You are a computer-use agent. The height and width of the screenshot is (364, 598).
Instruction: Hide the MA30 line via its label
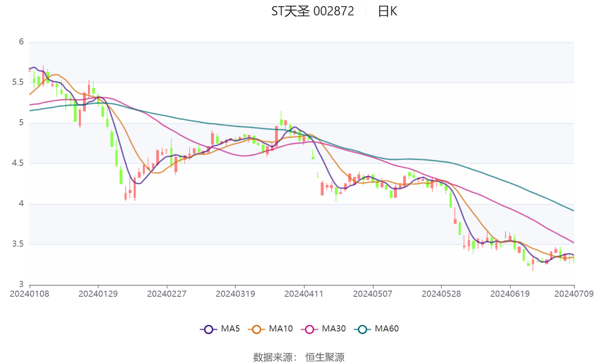(x=334, y=328)
